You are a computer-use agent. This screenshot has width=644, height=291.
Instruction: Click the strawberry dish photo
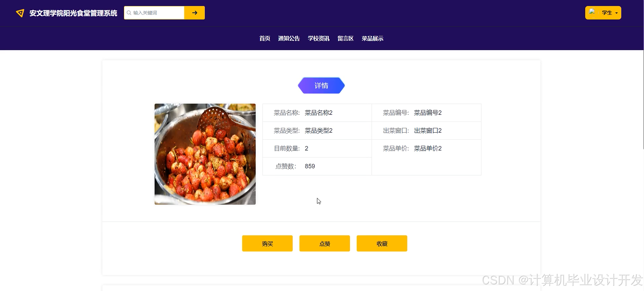point(205,154)
